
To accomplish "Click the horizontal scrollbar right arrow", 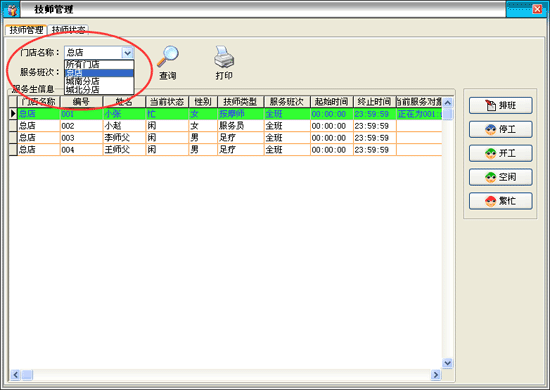I will (x=436, y=375).
